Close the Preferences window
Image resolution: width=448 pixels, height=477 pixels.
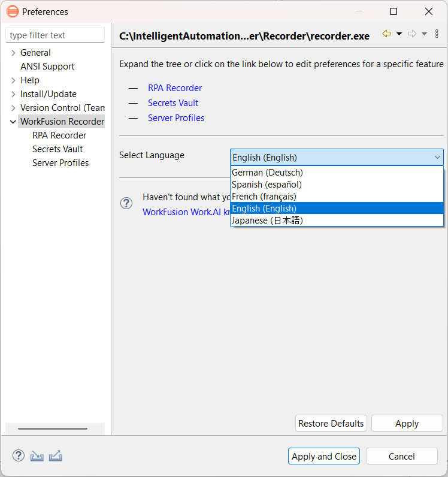tap(429, 11)
